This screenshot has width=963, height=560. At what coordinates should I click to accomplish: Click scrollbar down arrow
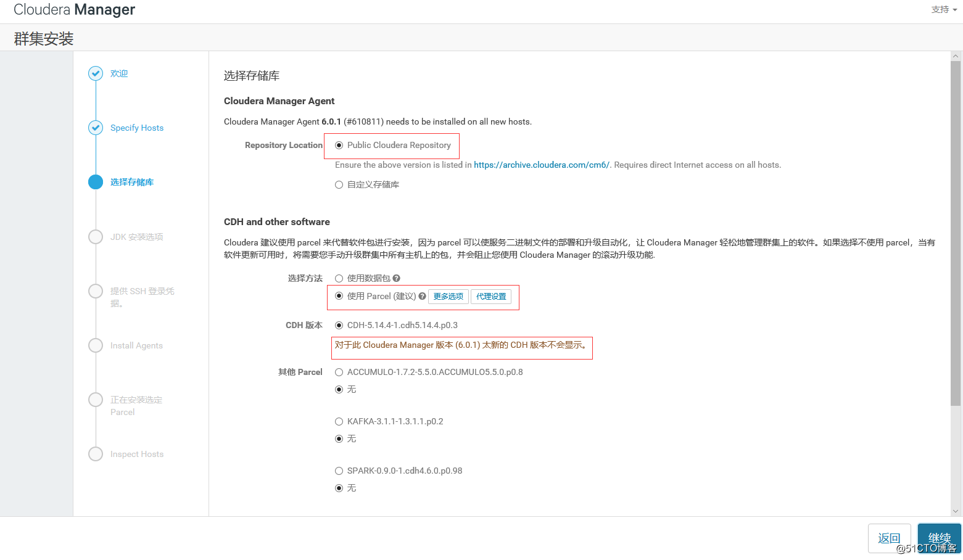pyautogui.click(x=956, y=511)
